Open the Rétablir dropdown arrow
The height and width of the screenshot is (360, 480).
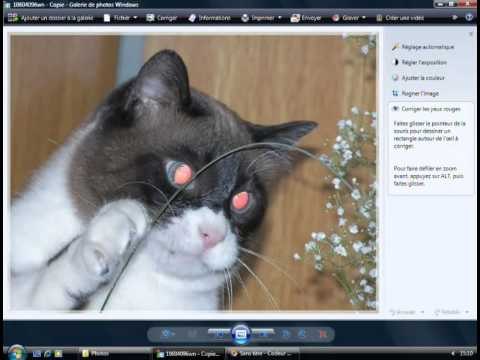pos(467,312)
